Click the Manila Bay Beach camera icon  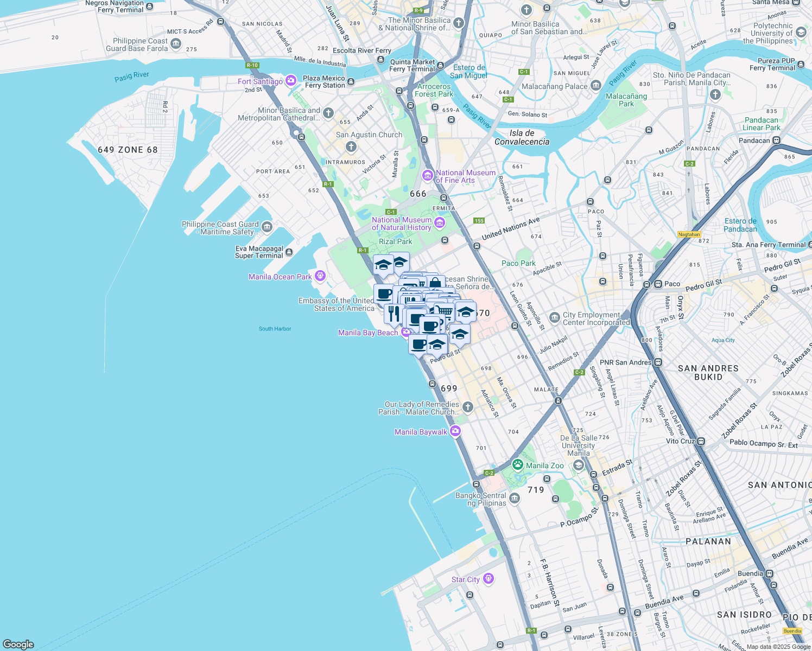[406, 332]
